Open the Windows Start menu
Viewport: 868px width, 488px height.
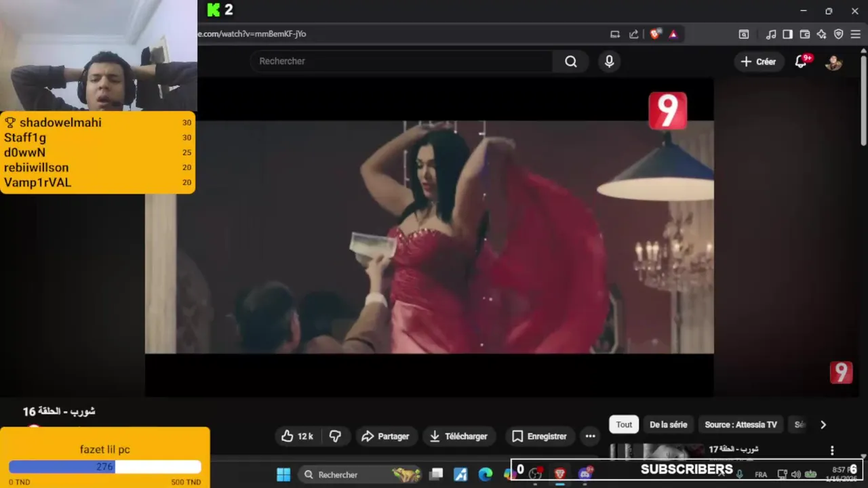click(x=283, y=474)
